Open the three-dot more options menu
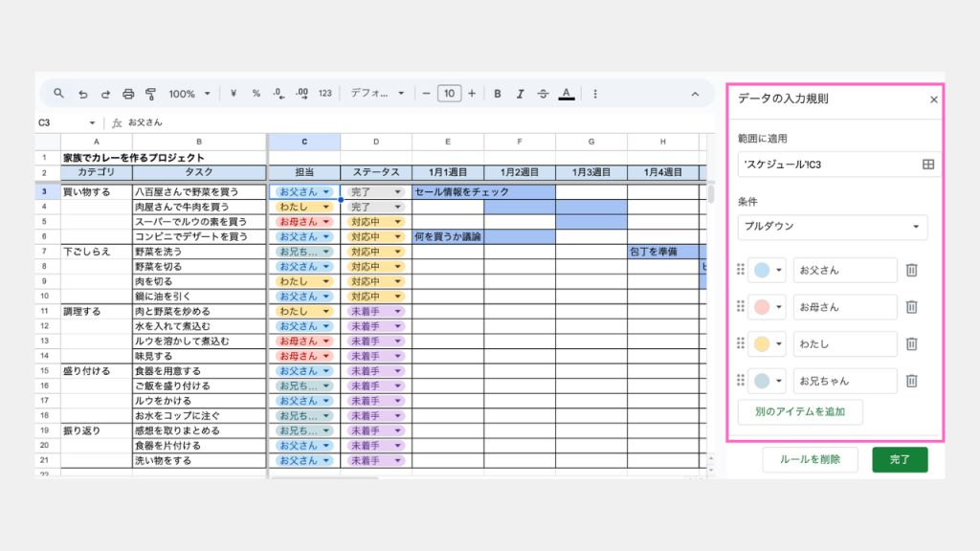This screenshot has height=551, width=980. pyautogui.click(x=595, y=94)
